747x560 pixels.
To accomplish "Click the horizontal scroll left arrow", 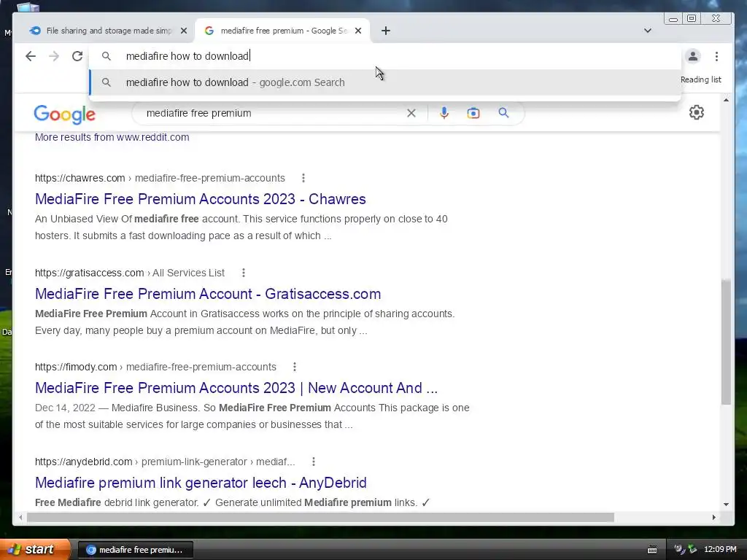I will pyautogui.click(x=20, y=517).
